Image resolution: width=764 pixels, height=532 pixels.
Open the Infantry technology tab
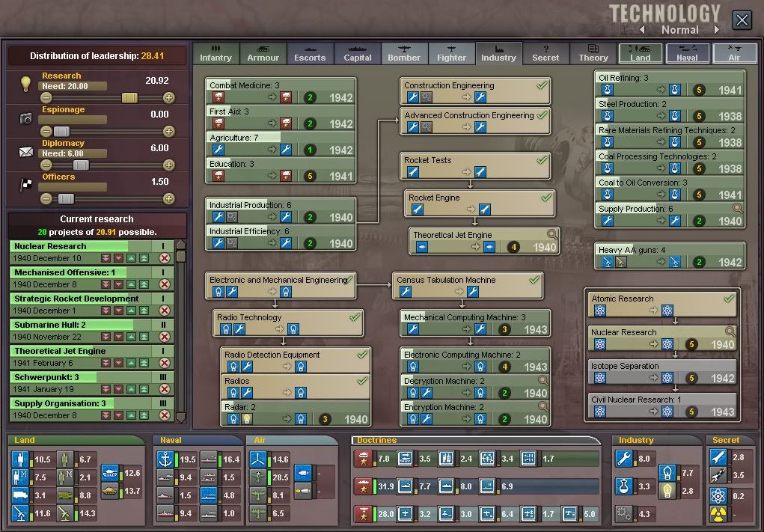pyautogui.click(x=216, y=53)
